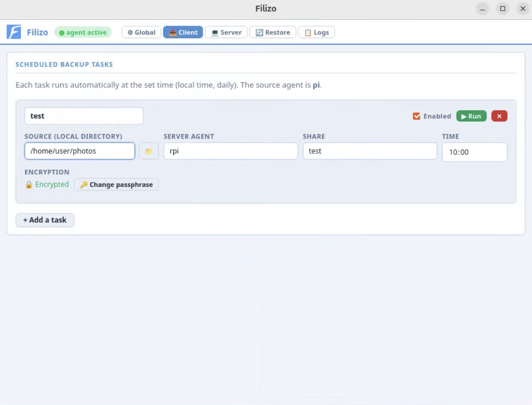Browse for source folder icon

coord(148,151)
